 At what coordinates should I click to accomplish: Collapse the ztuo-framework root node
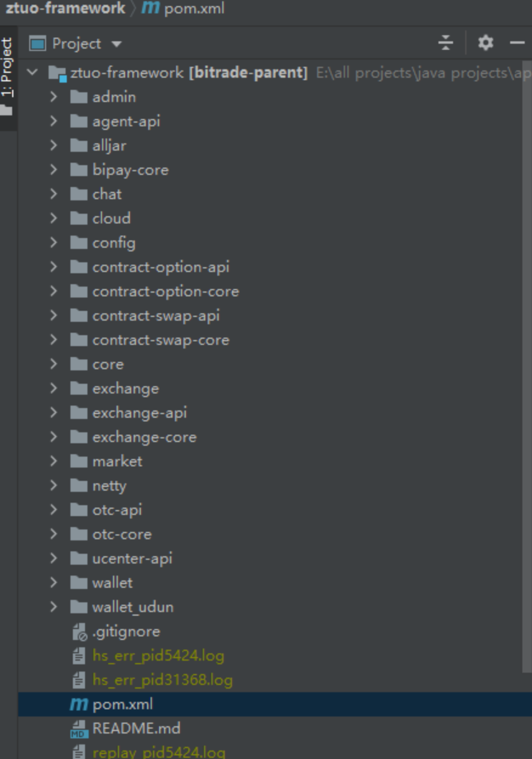point(32,73)
